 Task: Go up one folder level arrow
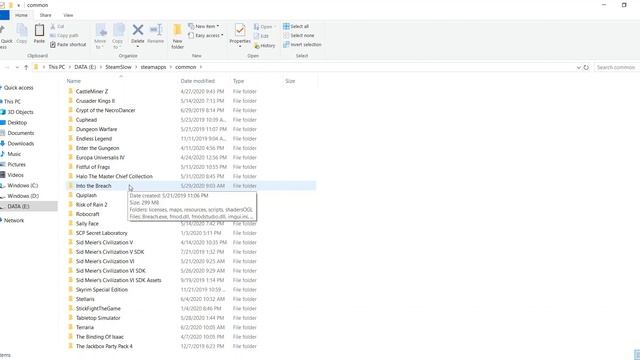pyautogui.click(x=26, y=67)
